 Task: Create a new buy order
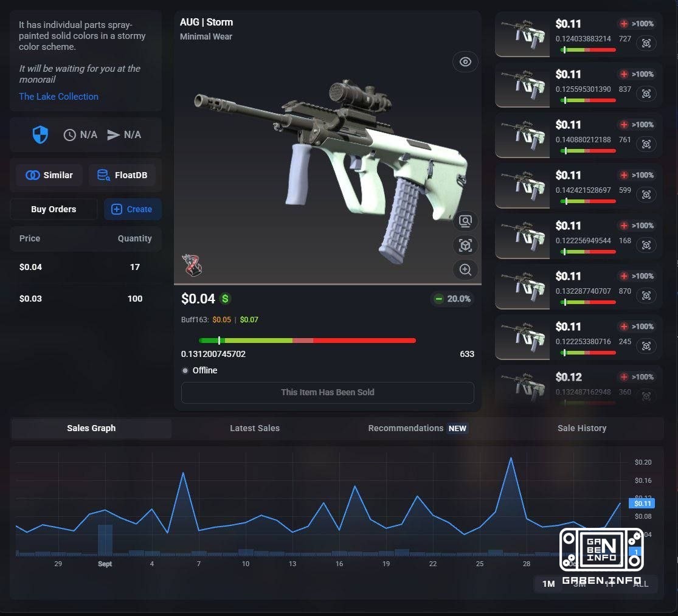pos(133,209)
